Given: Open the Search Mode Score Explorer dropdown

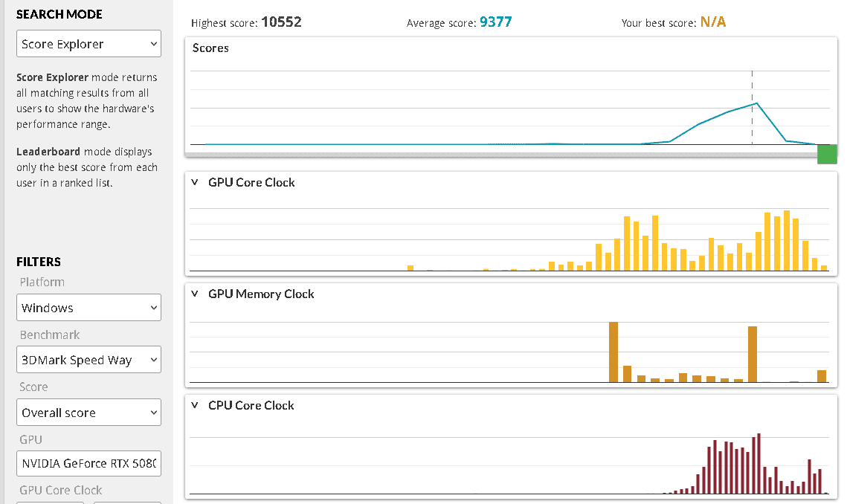Looking at the screenshot, I should pos(88,44).
